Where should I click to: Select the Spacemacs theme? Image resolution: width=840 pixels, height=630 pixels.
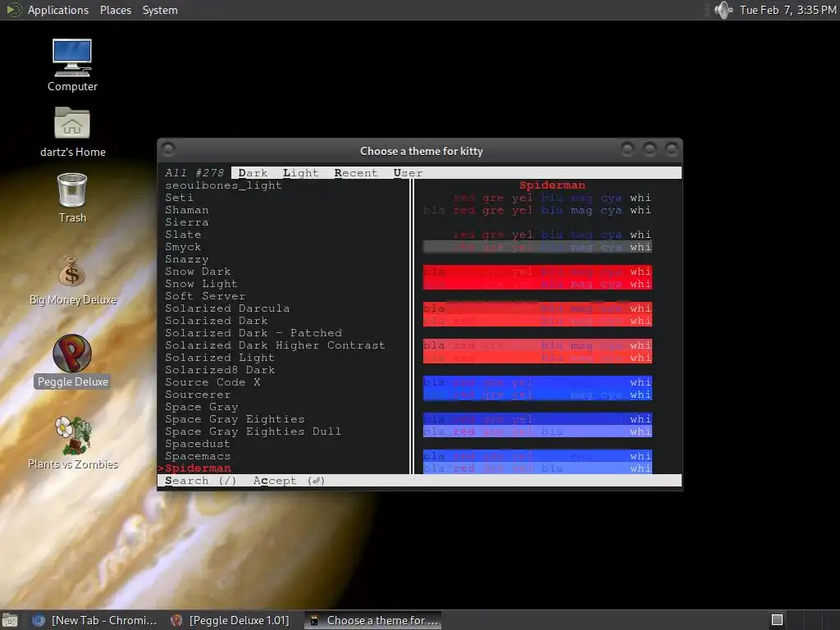[198, 456]
